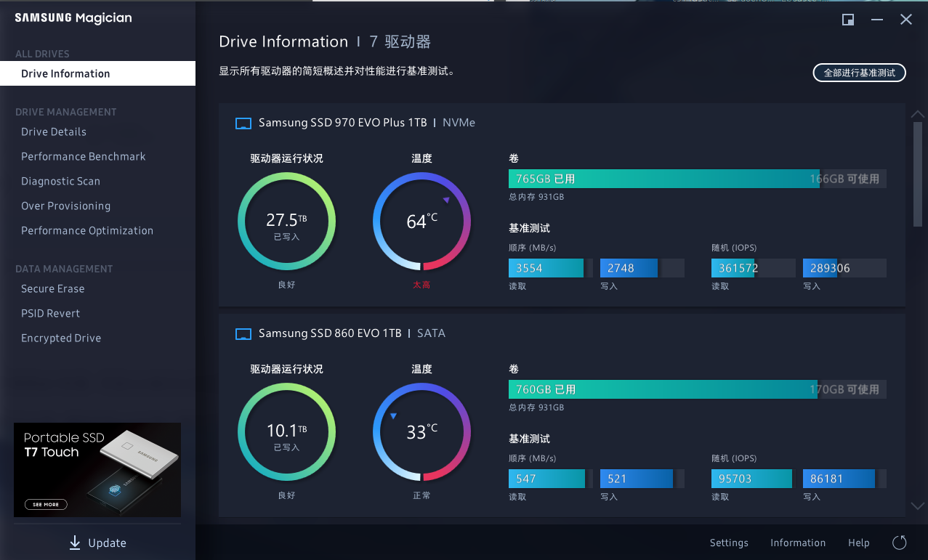Click sequential write value 2748
This screenshot has height=560, width=928.
[x=621, y=268]
